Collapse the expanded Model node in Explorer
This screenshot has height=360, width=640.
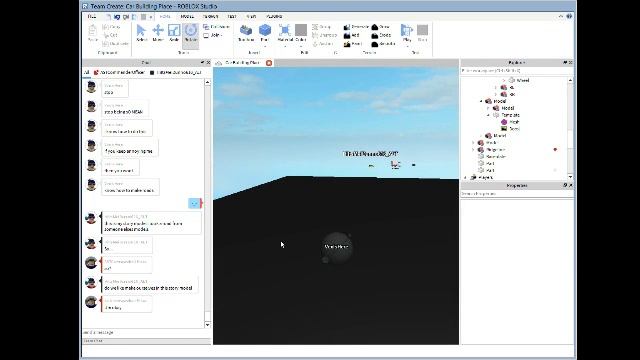(x=481, y=101)
